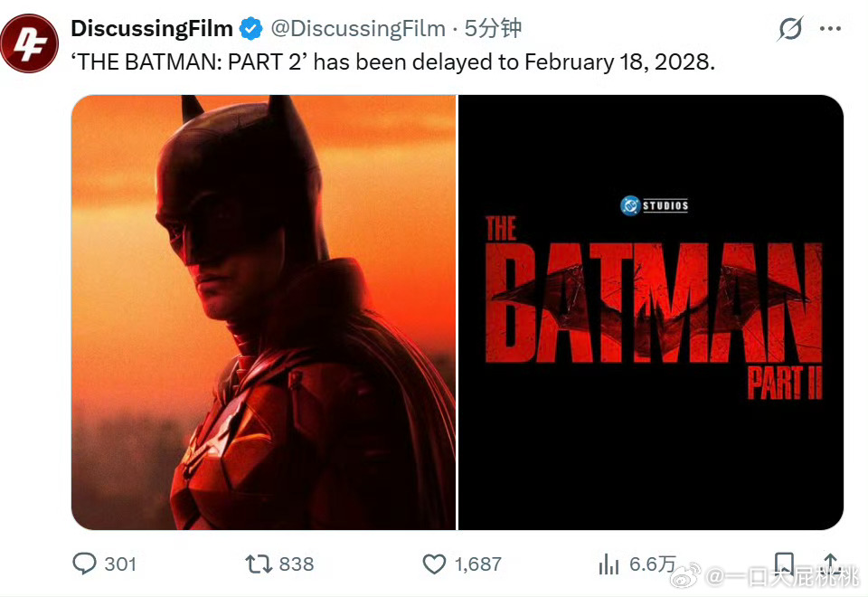Image resolution: width=868 pixels, height=597 pixels.
Task: Open the 5分钟 timestamp link
Action: [493, 28]
